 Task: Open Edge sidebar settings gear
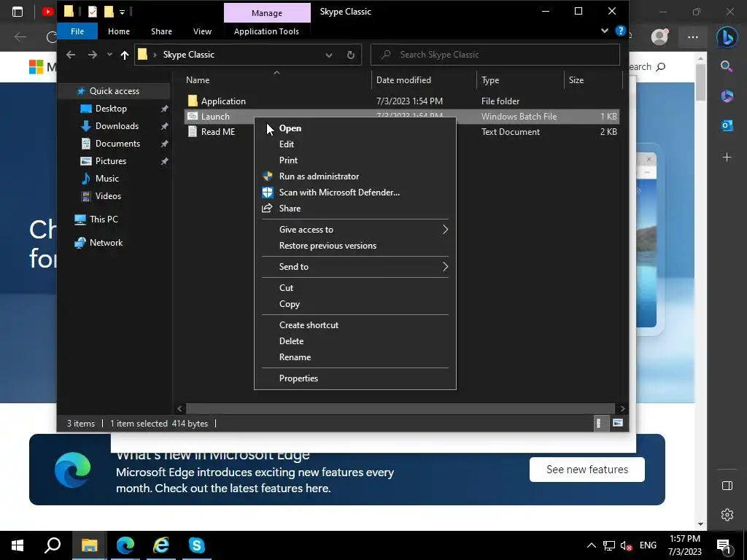(x=727, y=515)
